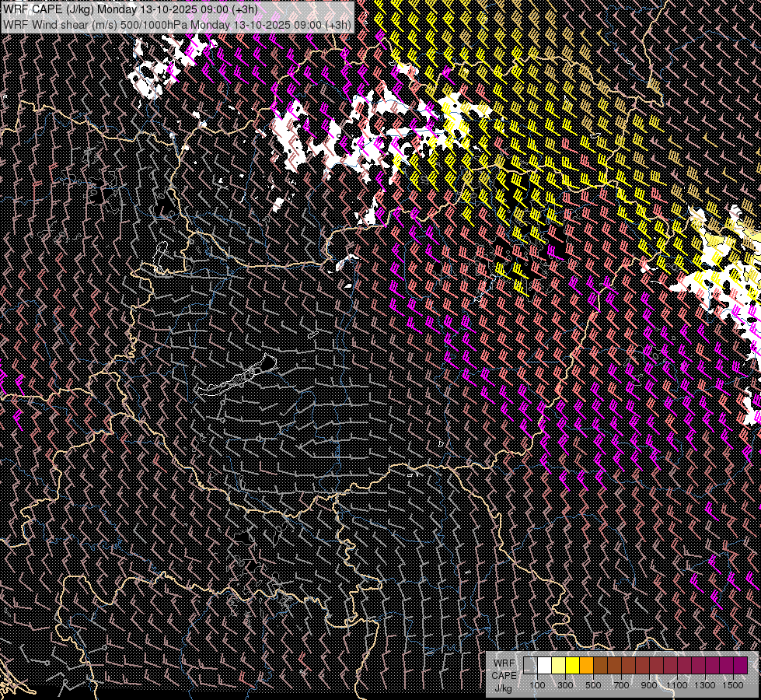Click the white swatch in the CAPE legend

click(x=544, y=665)
